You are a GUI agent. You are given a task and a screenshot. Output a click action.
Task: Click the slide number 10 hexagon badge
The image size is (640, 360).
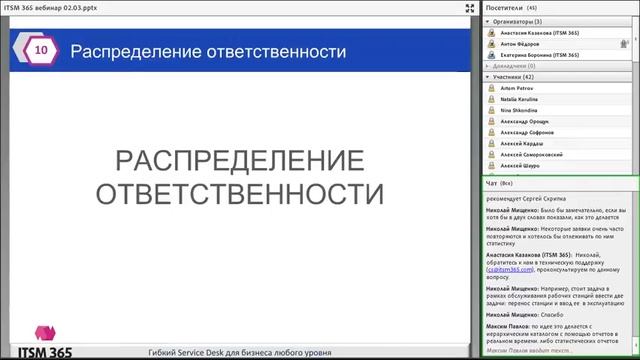point(41,50)
